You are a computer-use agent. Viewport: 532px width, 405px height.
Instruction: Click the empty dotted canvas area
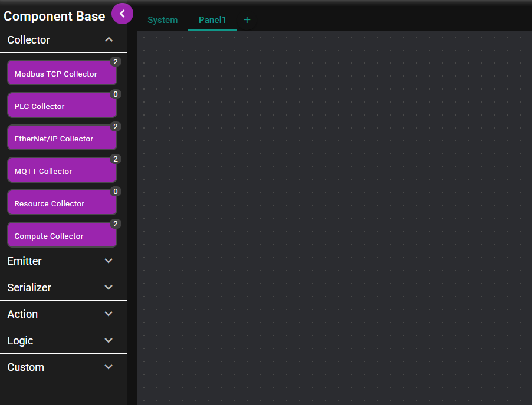coord(333,218)
